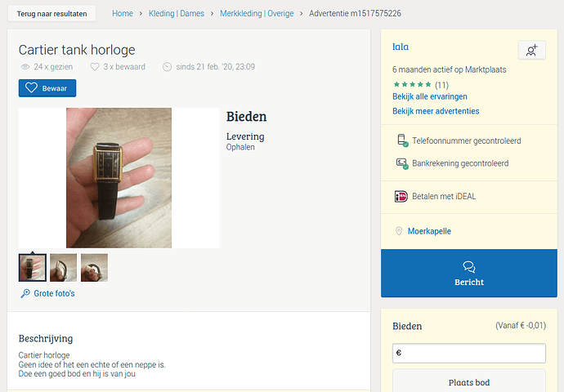Image resolution: width=564 pixels, height=392 pixels.
Task: Click the location pin icon
Action: click(399, 231)
